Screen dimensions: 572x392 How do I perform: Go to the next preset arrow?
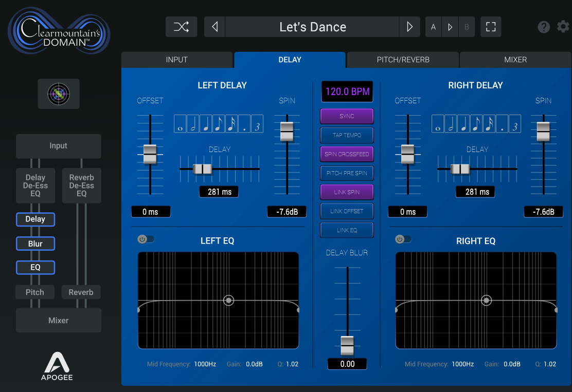pyautogui.click(x=409, y=27)
